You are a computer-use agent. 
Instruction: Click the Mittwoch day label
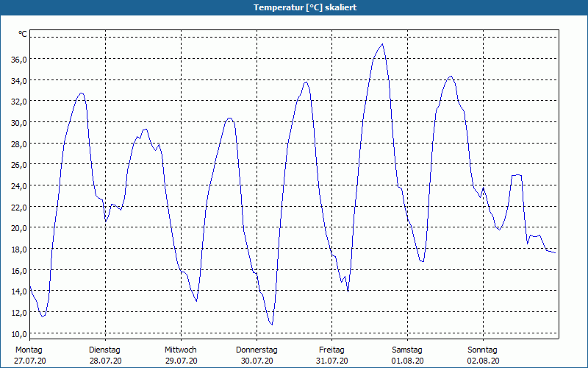point(181,350)
